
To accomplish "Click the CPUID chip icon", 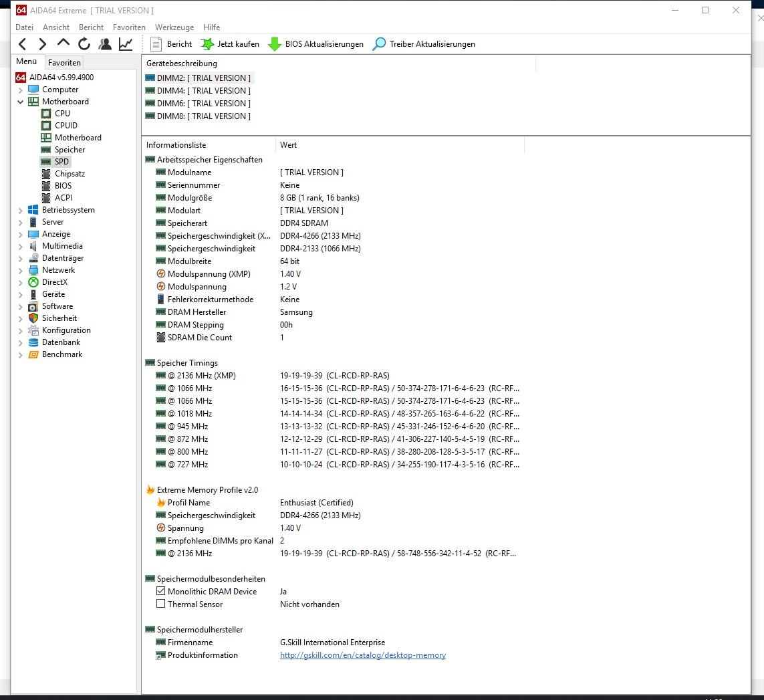I will (46, 125).
